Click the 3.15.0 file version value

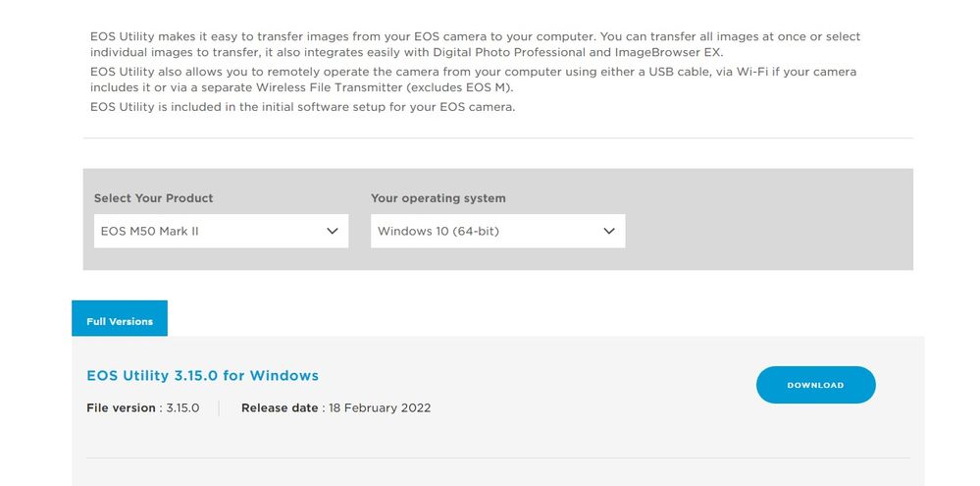(x=181, y=407)
